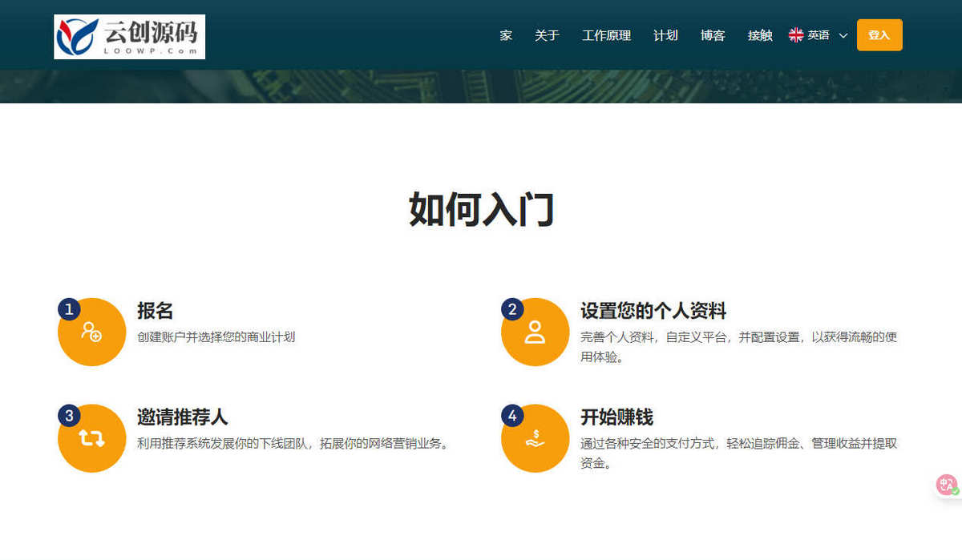962x560 pixels.
Task: Go to the 关于 page
Action: [547, 35]
